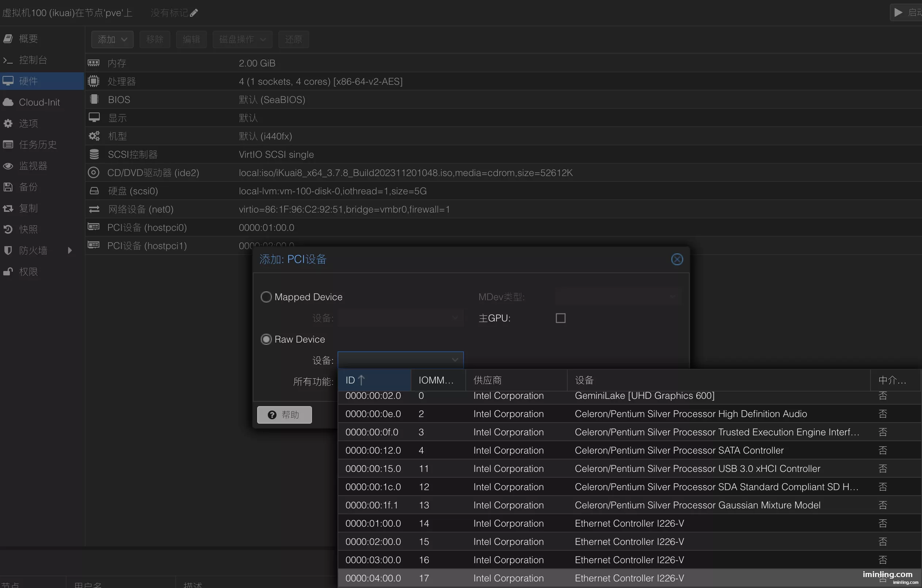Open the 硬件 sidebar menu item

point(42,81)
